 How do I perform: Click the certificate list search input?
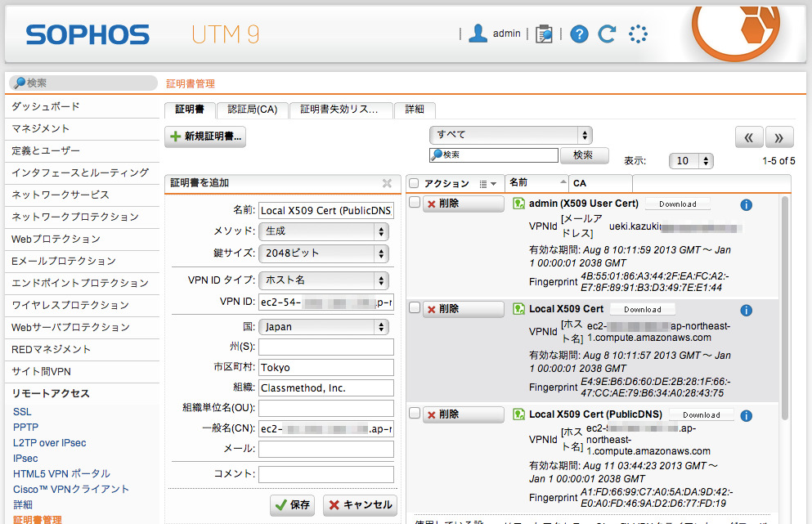[x=494, y=155]
